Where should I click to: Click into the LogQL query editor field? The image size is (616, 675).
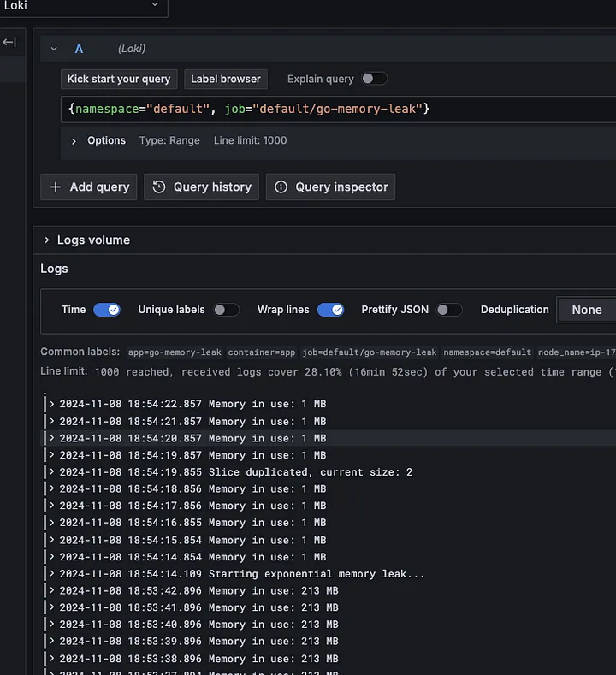[x=338, y=110]
